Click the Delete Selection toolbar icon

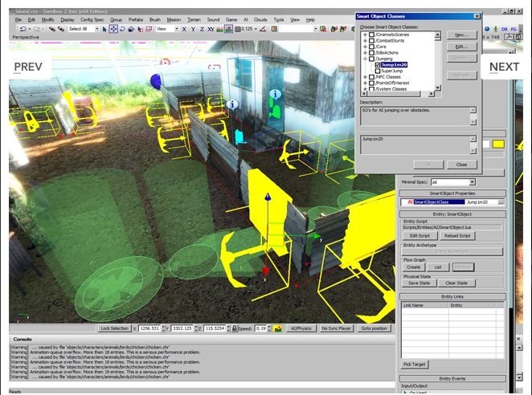323,29
